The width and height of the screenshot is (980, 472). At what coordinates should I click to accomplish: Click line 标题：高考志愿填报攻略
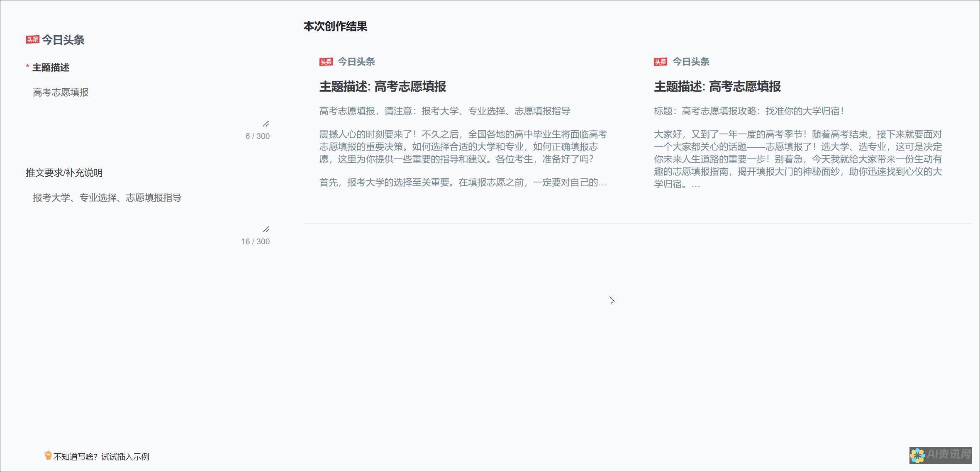pos(749,111)
